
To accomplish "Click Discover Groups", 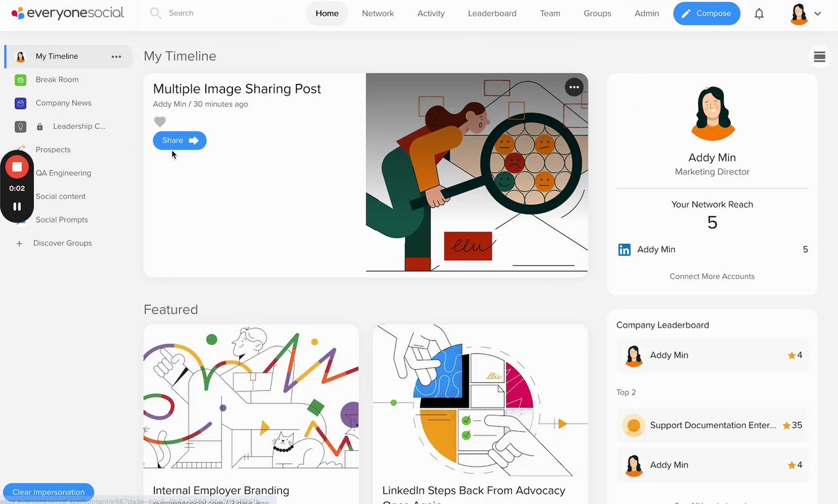I will click(62, 243).
